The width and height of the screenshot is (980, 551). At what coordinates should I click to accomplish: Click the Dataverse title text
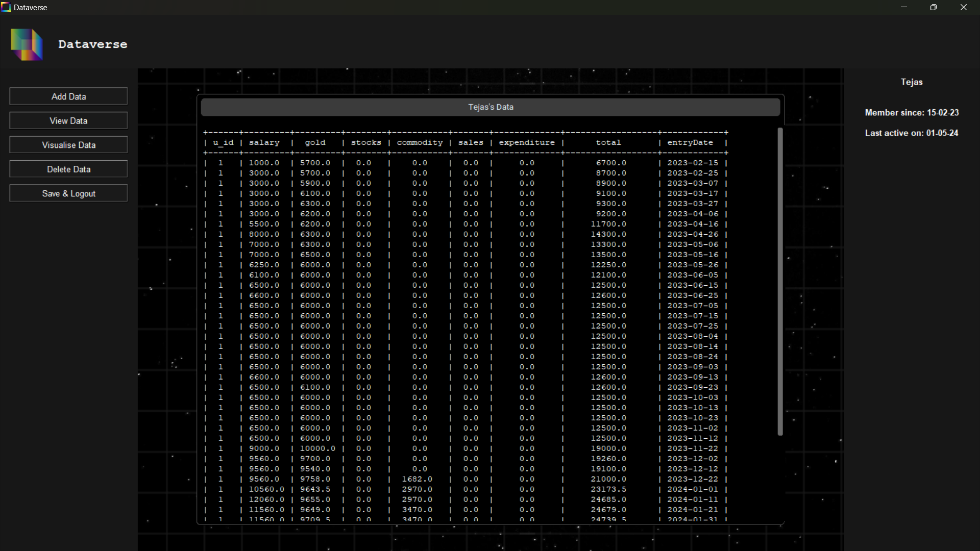click(92, 44)
